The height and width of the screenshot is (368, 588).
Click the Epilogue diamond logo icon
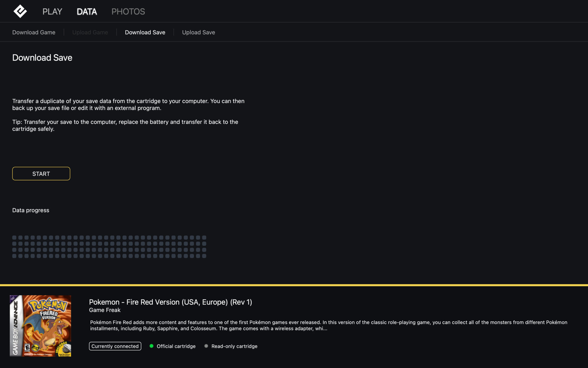tap(20, 11)
